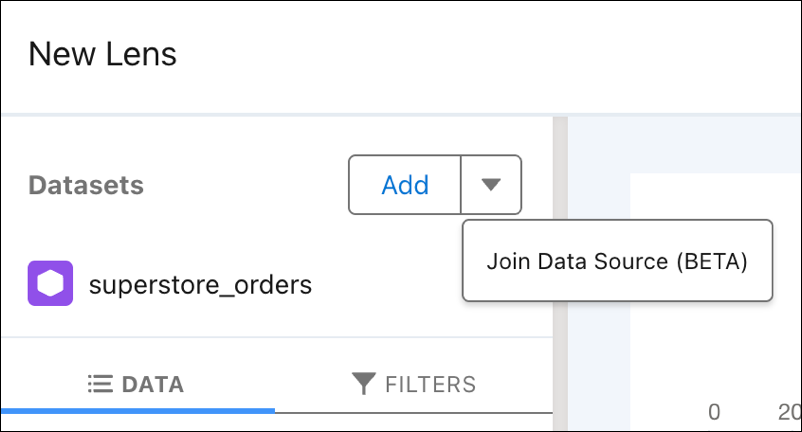Select the superstore_orders dataset name
The image size is (802, 432).
click(200, 284)
